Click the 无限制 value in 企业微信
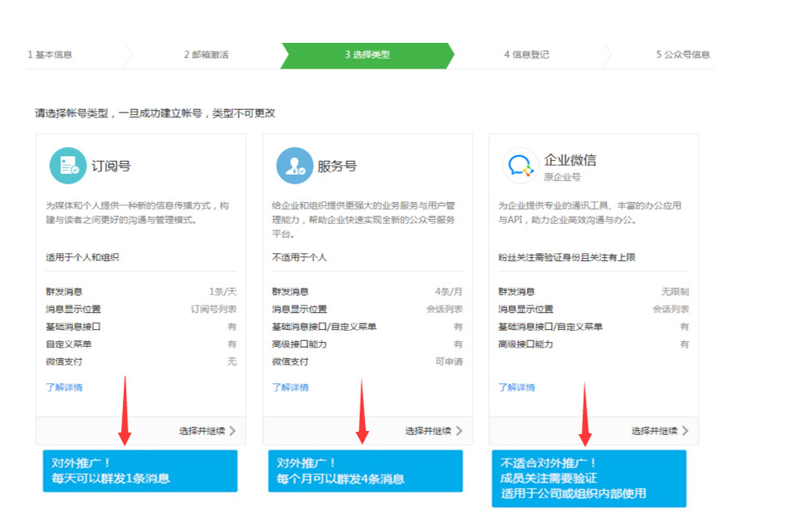The height and width of the screenshot is (532, 789). pos(675,292)
